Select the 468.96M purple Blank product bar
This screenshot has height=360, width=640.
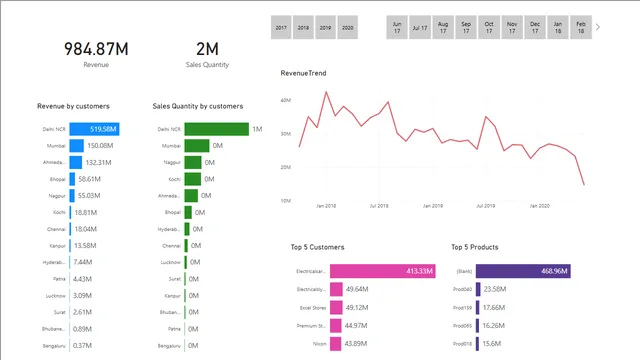click(x=523, y=271)
